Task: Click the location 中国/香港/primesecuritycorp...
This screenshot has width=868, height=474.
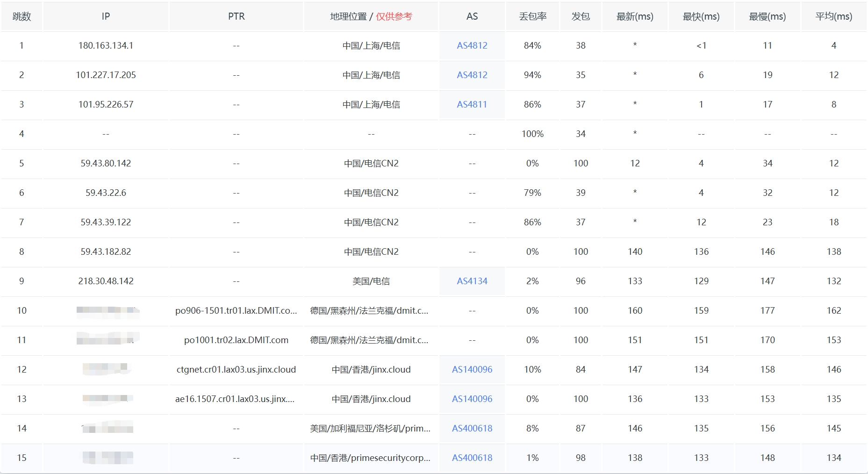Action: coord(370,458)
